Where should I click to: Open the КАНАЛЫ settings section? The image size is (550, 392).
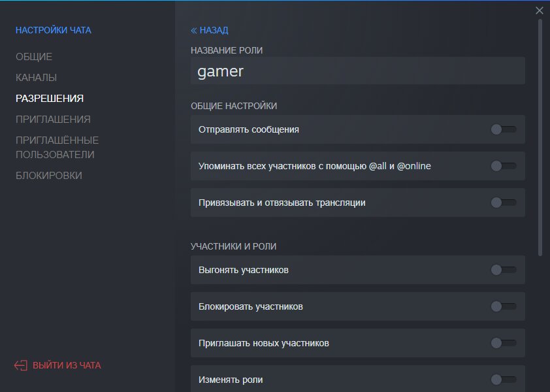coord(36,78)
